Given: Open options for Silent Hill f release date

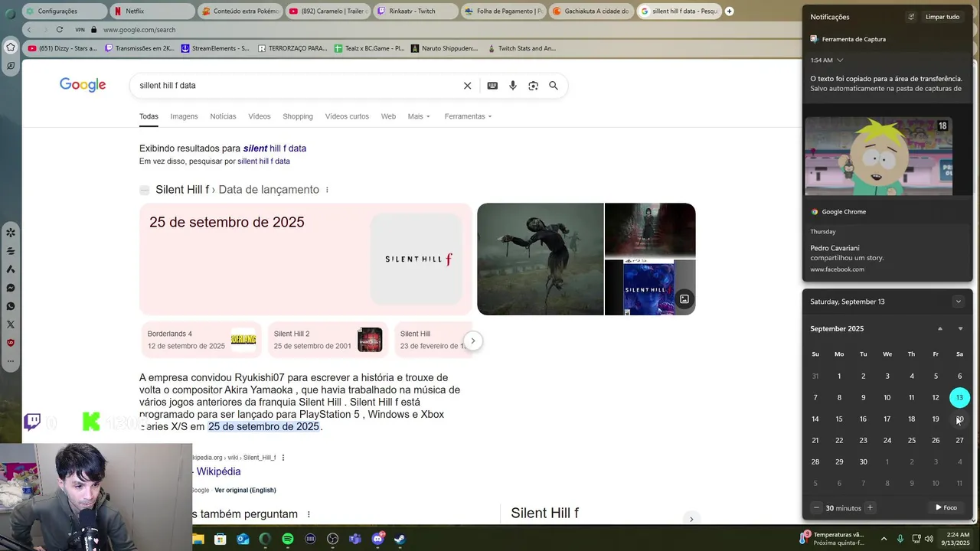Looking at the screenshot, I should (x=327, y=190).
